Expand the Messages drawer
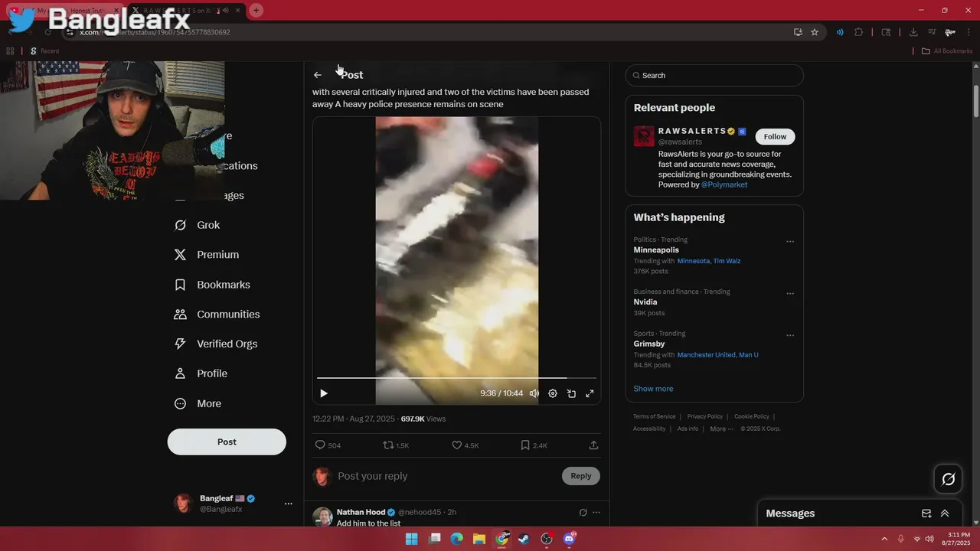This screenshot has height=551, width=980. (x=945, y=514)
